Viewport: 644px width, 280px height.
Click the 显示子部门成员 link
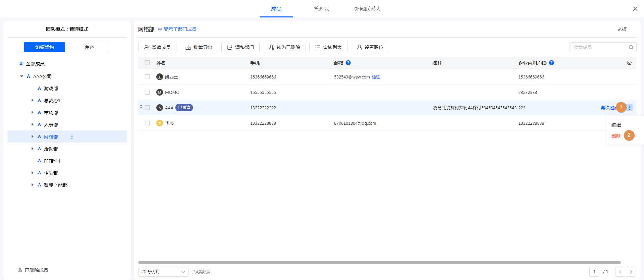[x=180, y=29]
